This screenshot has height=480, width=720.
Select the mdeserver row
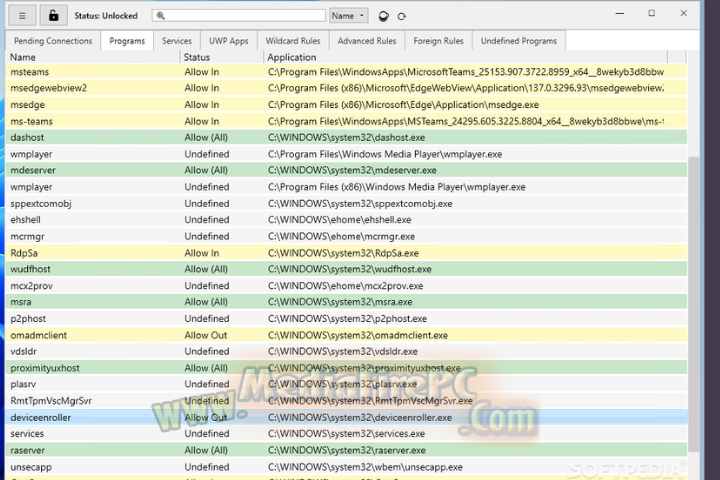click(x=347, y=170)
